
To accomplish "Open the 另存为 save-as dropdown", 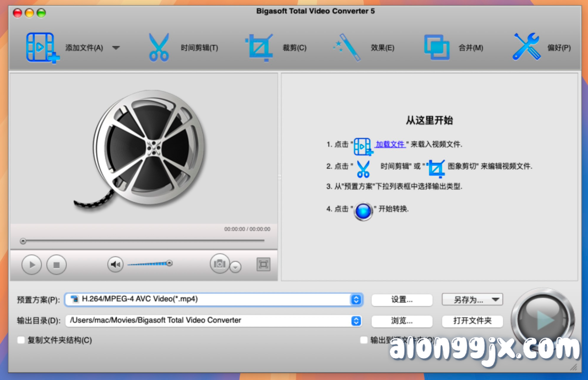I will point(472,300).
